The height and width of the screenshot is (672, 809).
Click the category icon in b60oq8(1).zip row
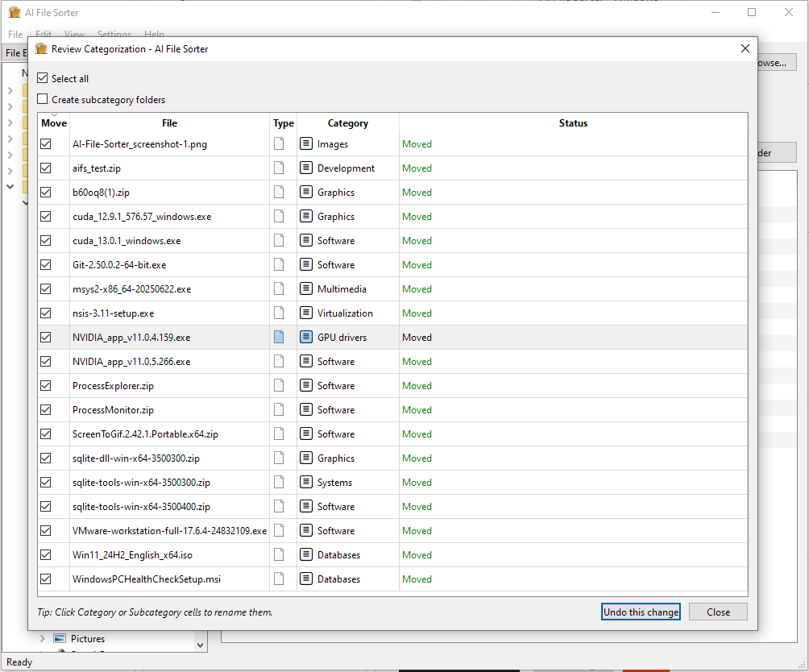coord(306,193)
